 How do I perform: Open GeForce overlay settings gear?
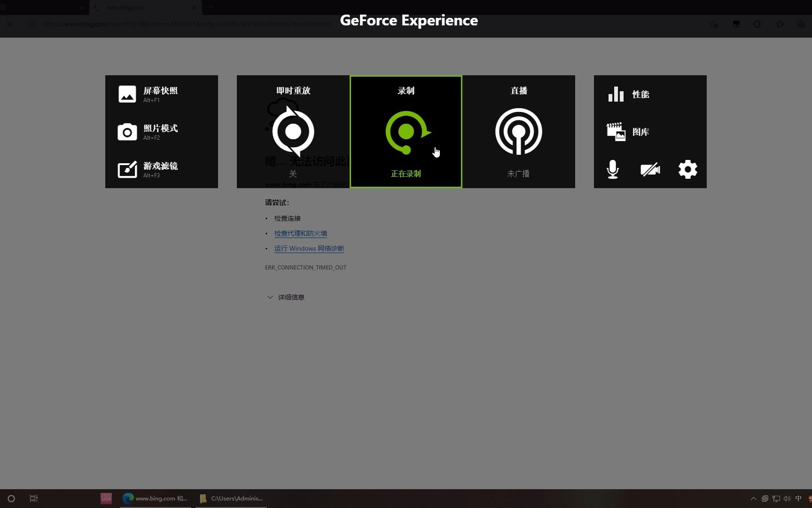point(688,169)
